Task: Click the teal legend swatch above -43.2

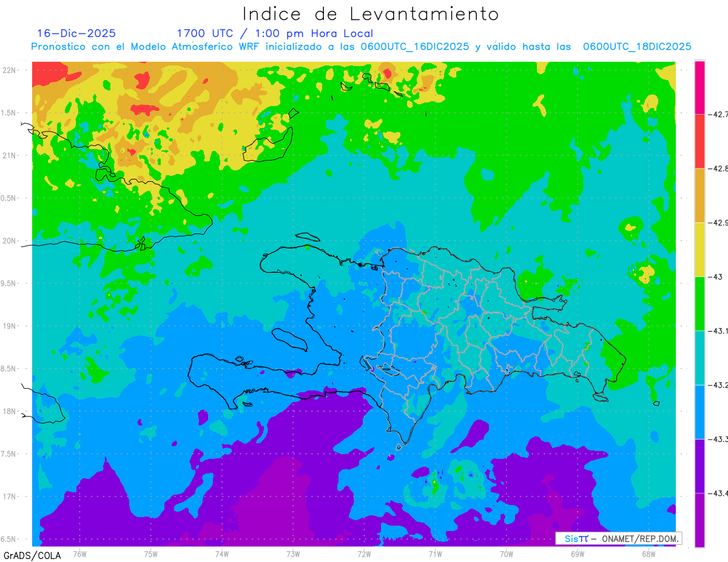Action: pos(699,358)
